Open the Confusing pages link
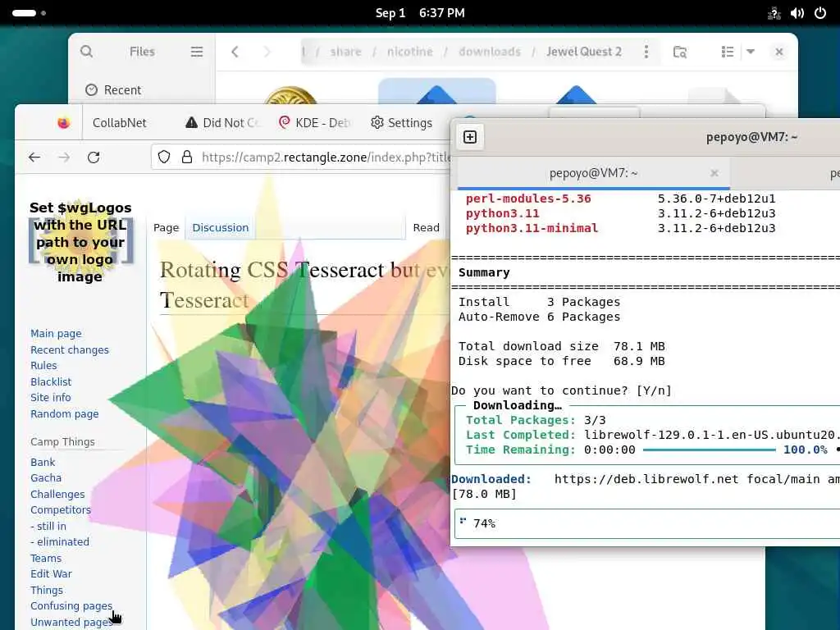The height and width of the screenshot is (630, 840). point(71,606)
